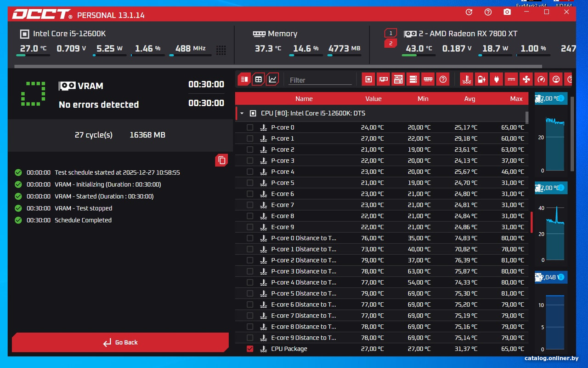This screenshot has height=368, width=588.
Task: Filter sensors by CPU chip icon
Action: click(368, 79)
